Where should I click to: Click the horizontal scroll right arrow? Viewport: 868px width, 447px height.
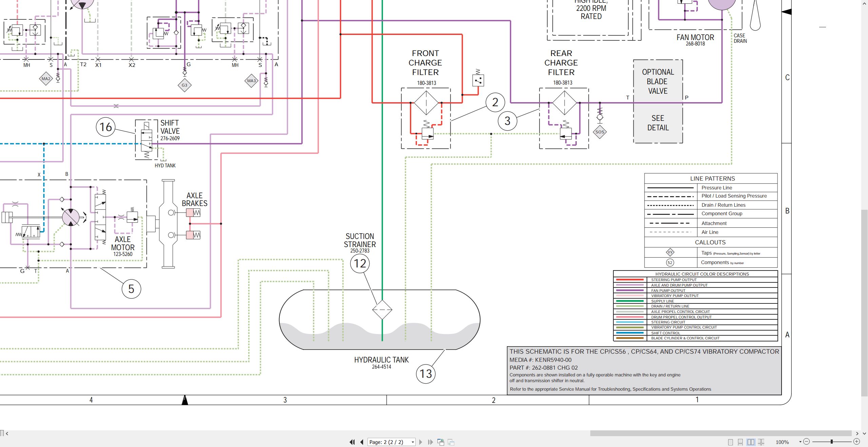pos(857,433)
